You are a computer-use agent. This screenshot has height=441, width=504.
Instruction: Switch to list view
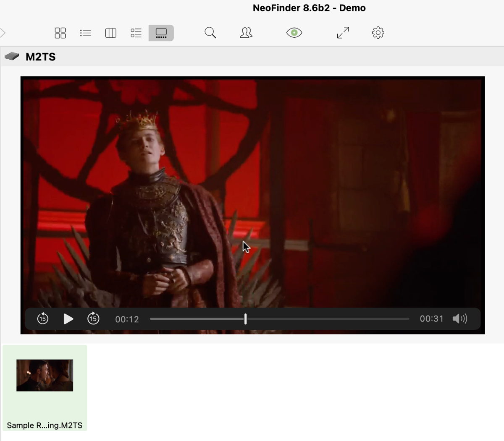point(85,33)
